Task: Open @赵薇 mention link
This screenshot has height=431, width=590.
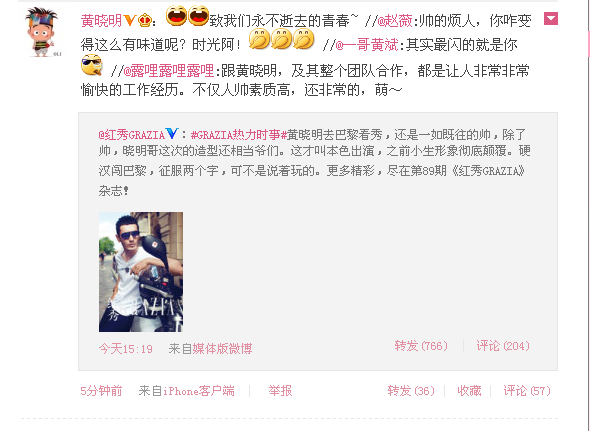Action: click(395, 21)
